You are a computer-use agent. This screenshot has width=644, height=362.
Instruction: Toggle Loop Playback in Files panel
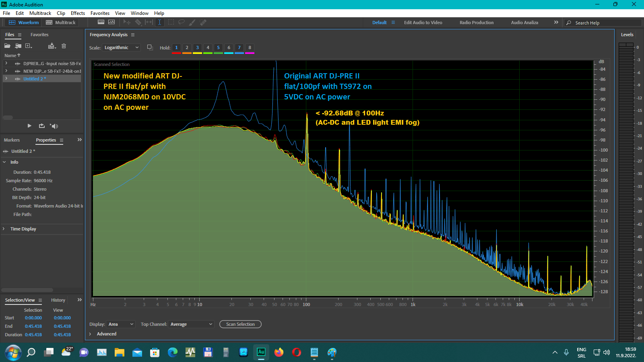pyautogui.click(x=42, y=126)
